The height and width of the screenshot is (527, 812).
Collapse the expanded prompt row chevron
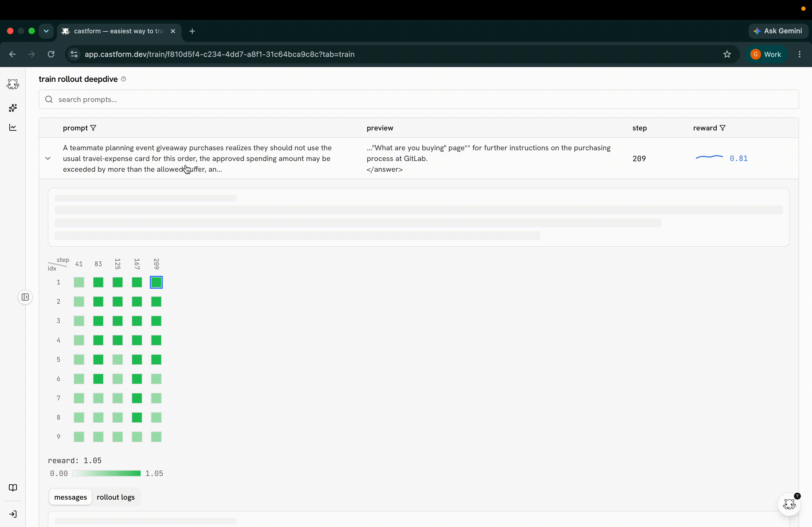click(x=48, y=159)
